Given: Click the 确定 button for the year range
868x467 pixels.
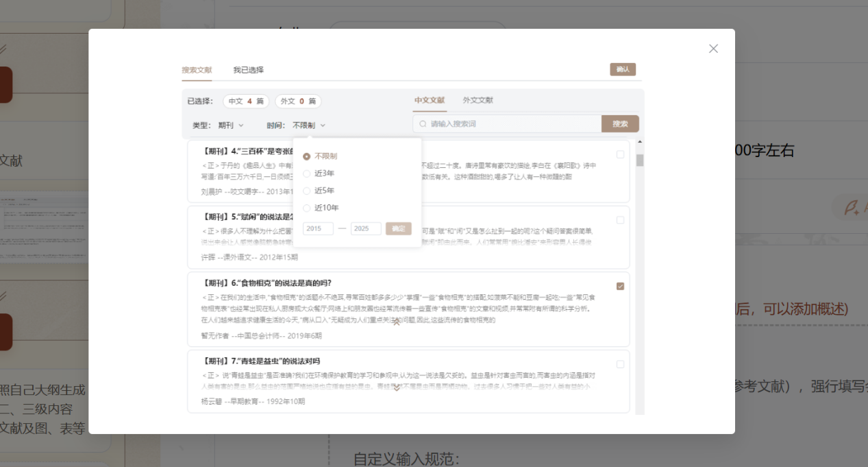Looking at the screenshot, I should tap(399, 228).
